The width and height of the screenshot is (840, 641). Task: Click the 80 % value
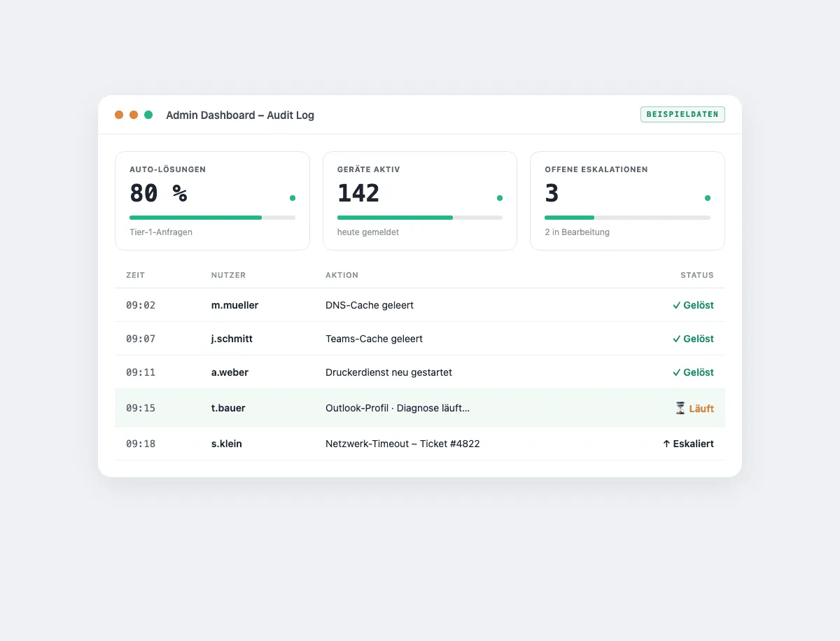tap(158, 193)
